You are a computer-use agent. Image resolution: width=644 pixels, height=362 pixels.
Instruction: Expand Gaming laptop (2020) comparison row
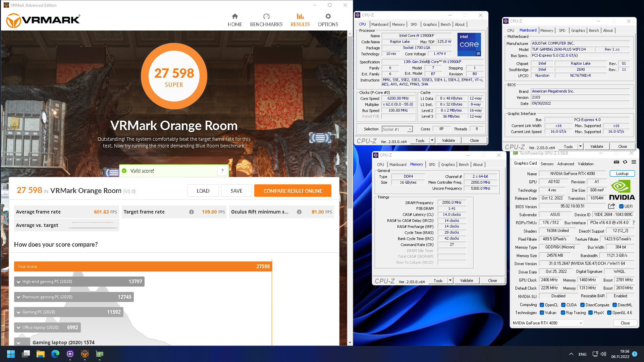[x=18, y=343]
